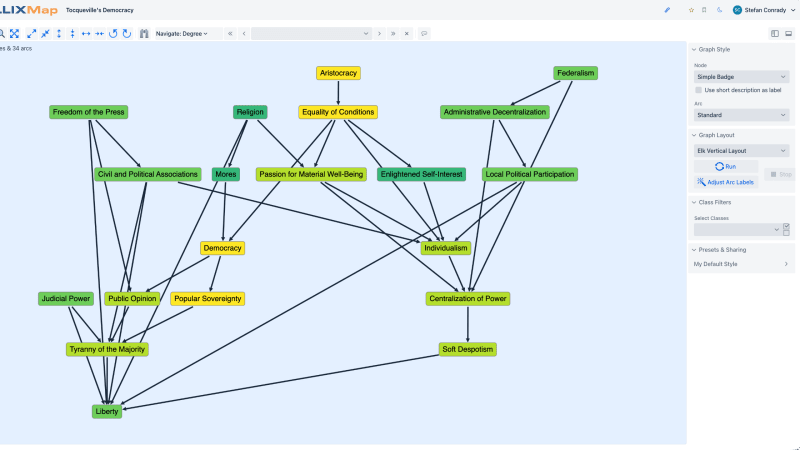Select the Local Political Participation node
800x450 pixels.
click(x=530, y=174)
